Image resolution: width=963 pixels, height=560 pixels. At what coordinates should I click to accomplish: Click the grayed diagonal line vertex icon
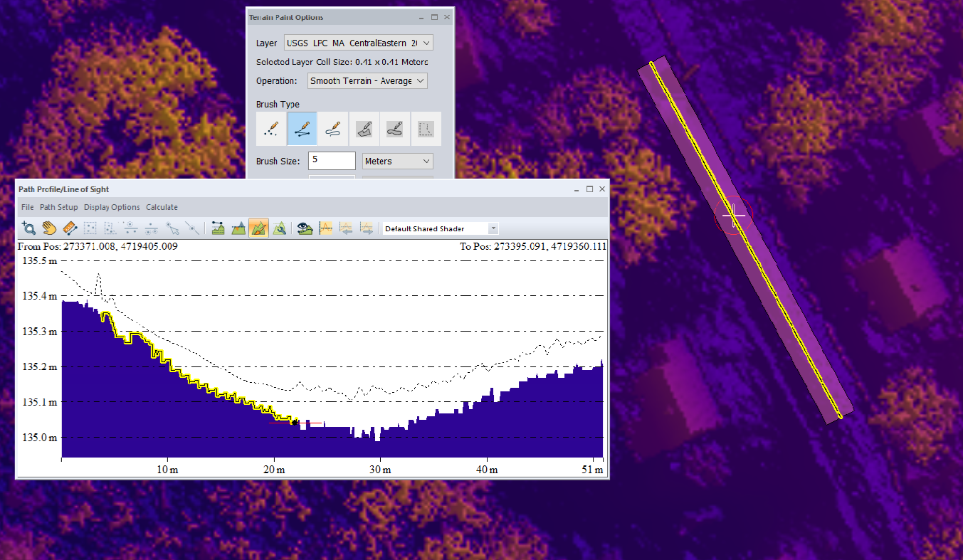click(192, 228)
